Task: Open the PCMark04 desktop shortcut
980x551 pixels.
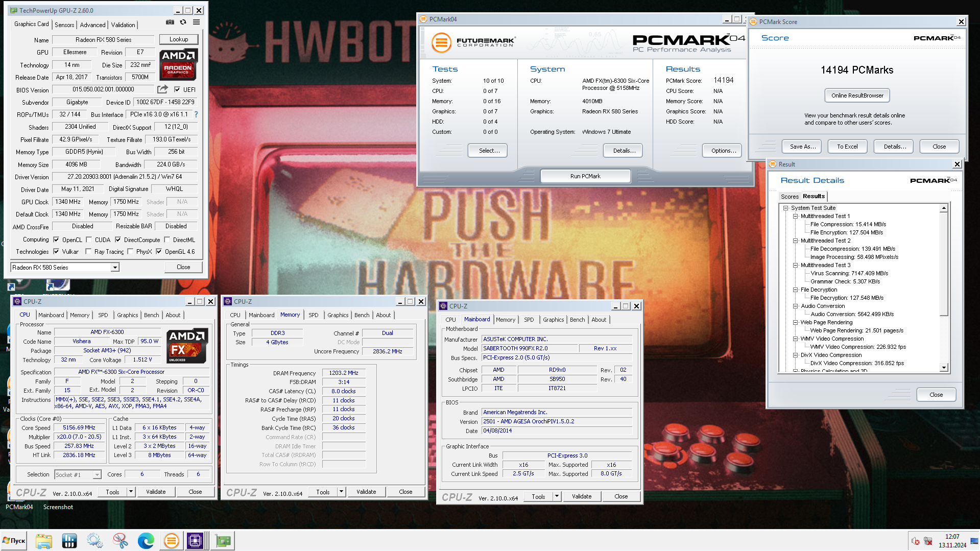Action: pos(19,507)
